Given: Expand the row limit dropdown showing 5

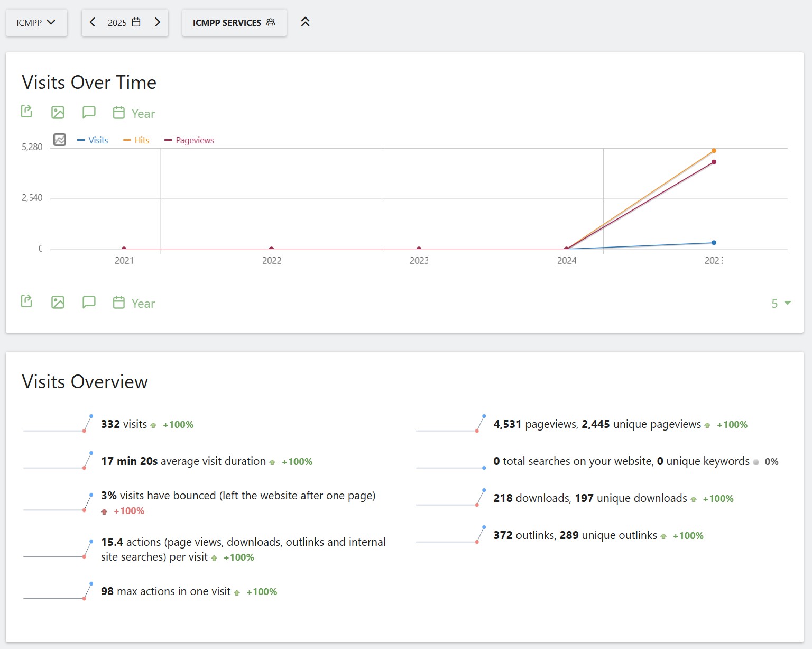Looking at the screenshot, I should 781,303.
